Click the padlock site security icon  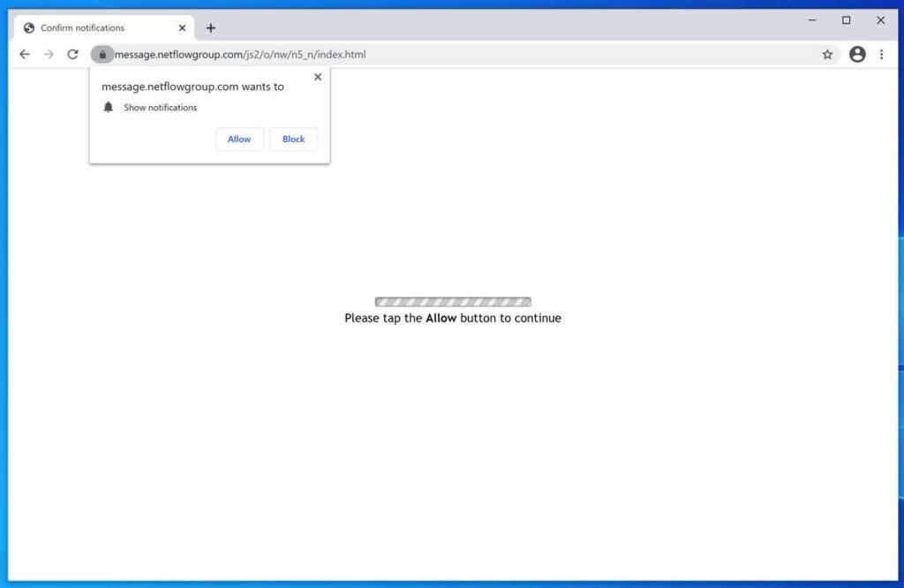(102, 54)
